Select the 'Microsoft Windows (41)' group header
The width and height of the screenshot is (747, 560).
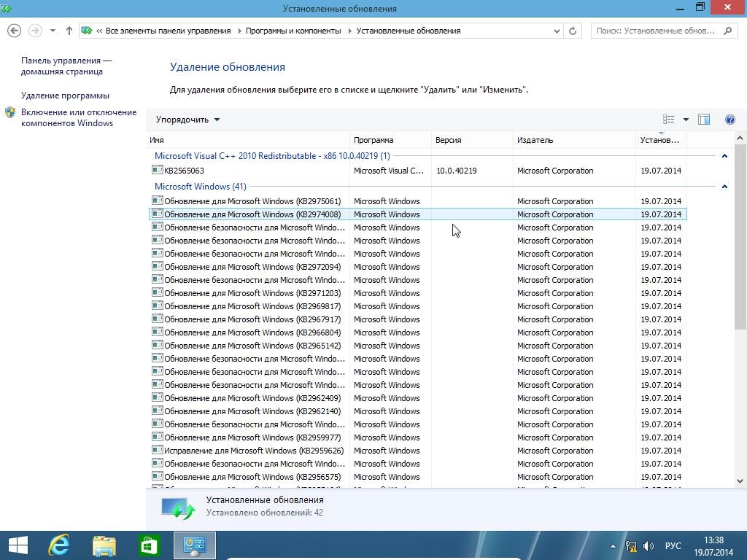click(x=200, y=186)
